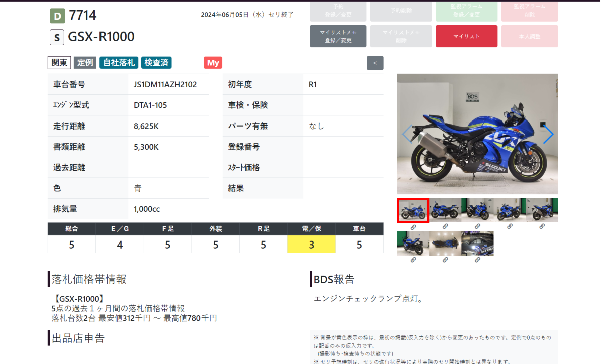Click the 登録番号 label
This screenshot has width=603, height=364.
tap(244, 147)
